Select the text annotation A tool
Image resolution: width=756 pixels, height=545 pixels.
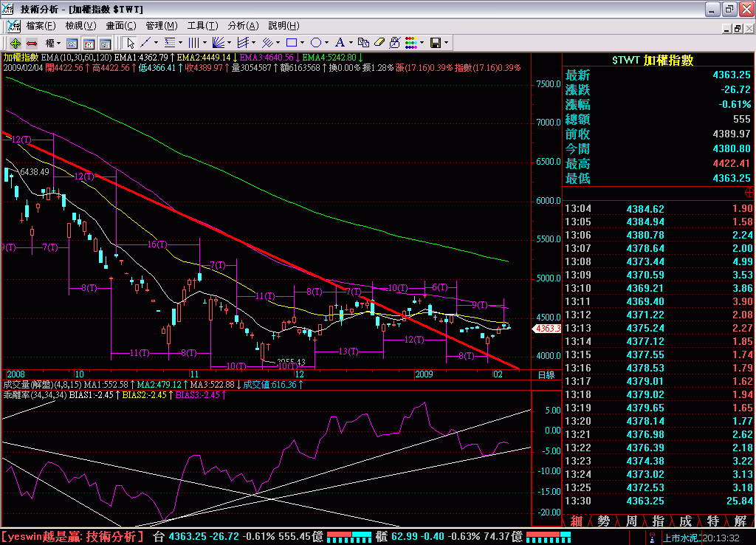[x=340, y=44]
